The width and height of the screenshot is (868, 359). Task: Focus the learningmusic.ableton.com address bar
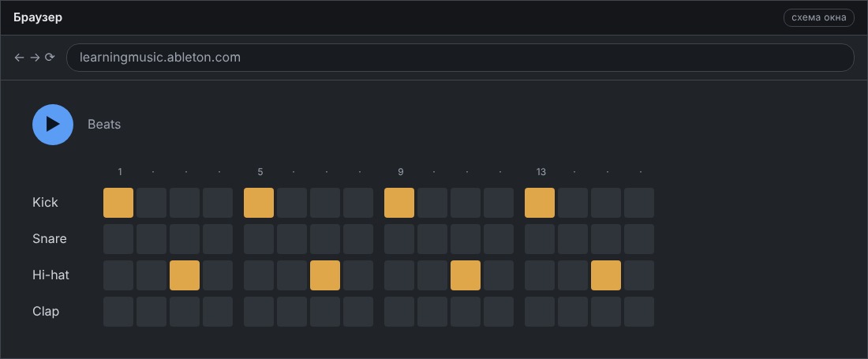[460, 58]
